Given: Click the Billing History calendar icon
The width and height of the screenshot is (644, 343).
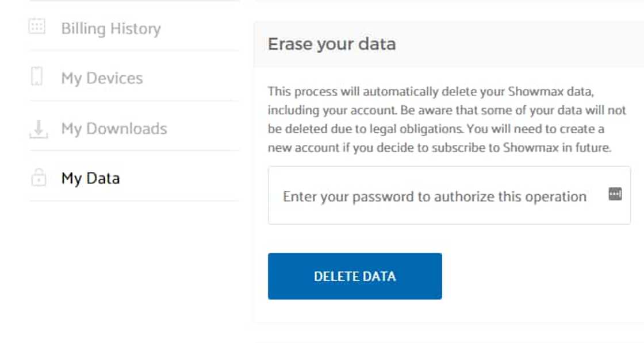Looking at the screenshot, I should (x=37, y=26).
